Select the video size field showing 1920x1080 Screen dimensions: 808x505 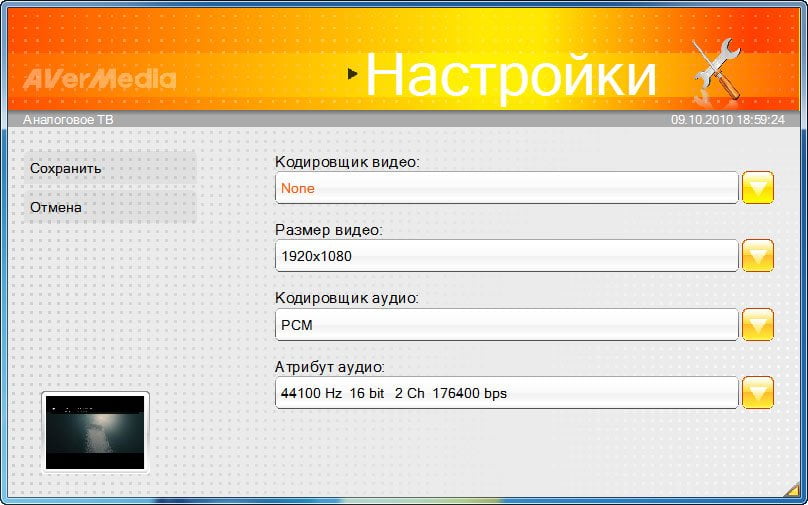point(507,256)
